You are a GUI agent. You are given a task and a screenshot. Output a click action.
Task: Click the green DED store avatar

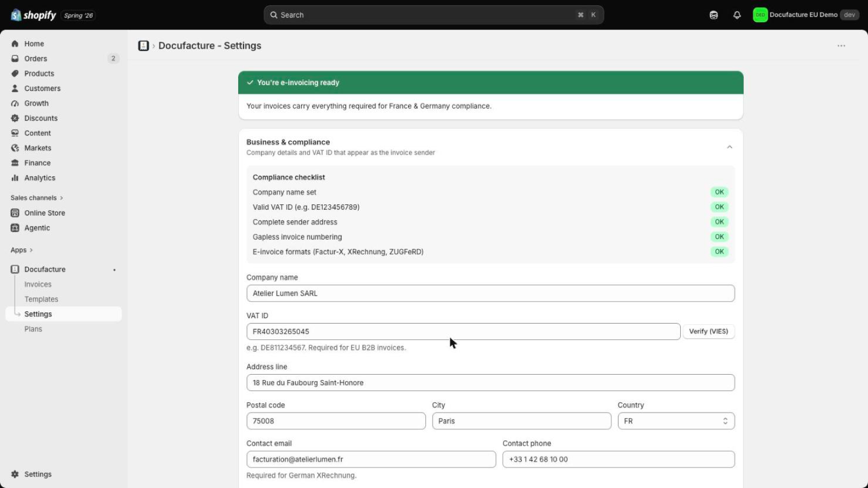click(x=760, y=15)
